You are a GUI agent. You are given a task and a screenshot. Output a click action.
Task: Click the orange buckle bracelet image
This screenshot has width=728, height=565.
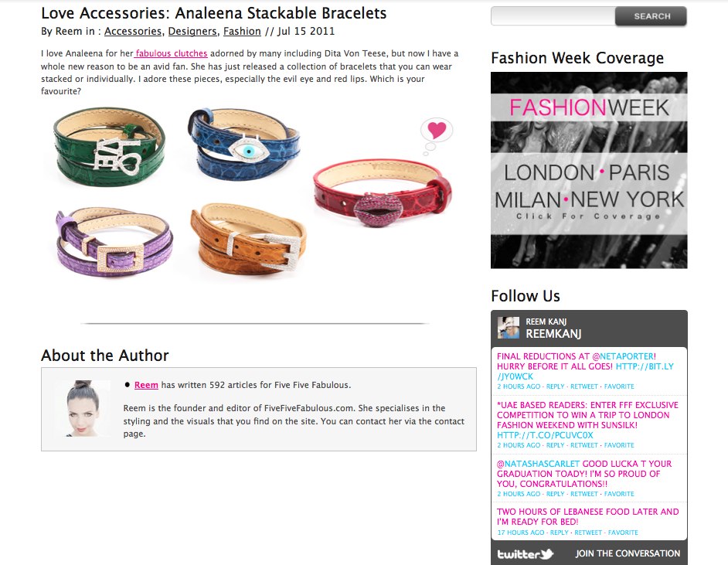coord(248,237)
